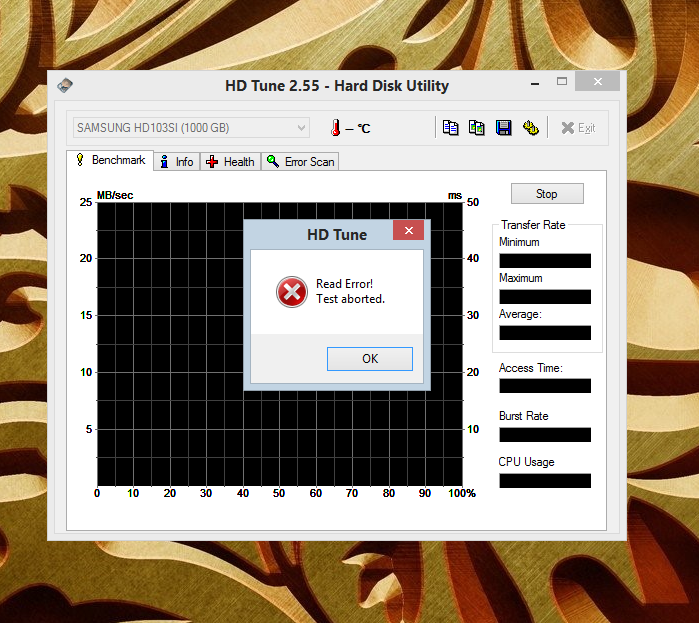Click the Exit button in toolbar
Image resolution: width=699 pixels, height=623 pixels.
(578, 128)
